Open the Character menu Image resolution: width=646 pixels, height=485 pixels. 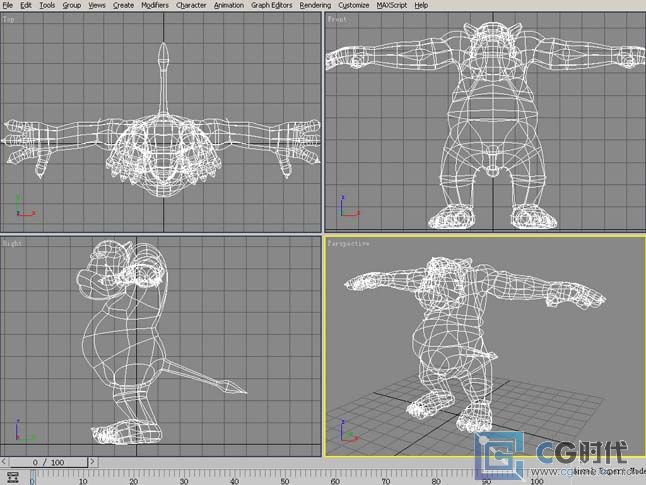[x=192, y=5]
